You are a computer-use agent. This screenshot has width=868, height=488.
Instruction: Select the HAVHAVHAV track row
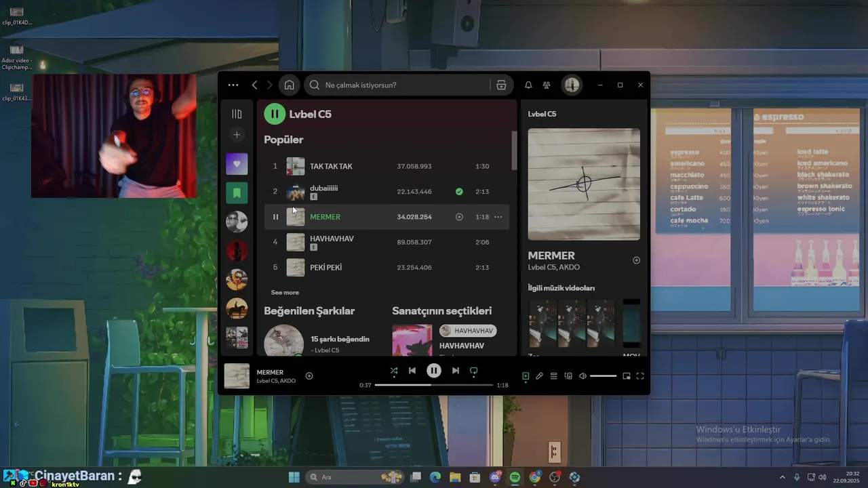(x=387, y=242)
